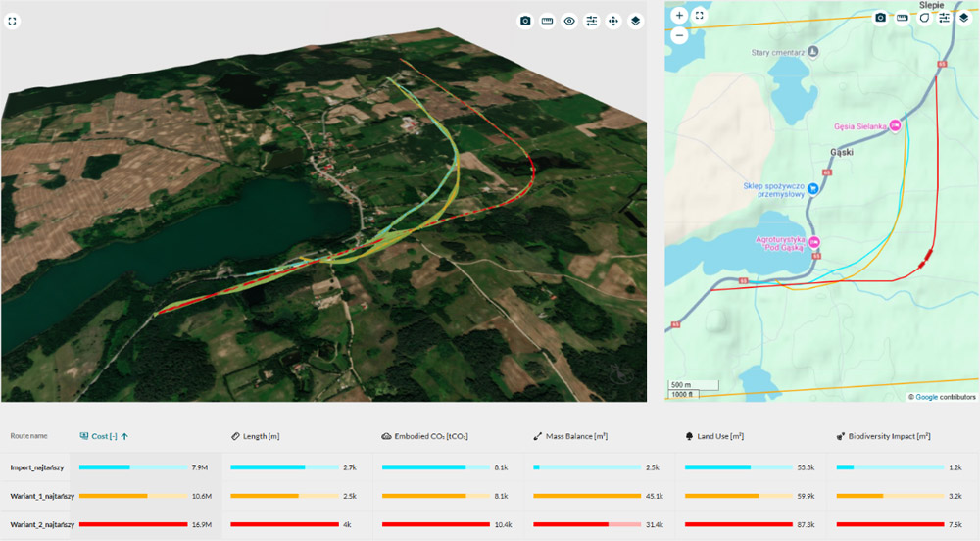Click the 7.5k biodiversity value
The height and width of the screenshot is (541, 980).
pos(955,524)
